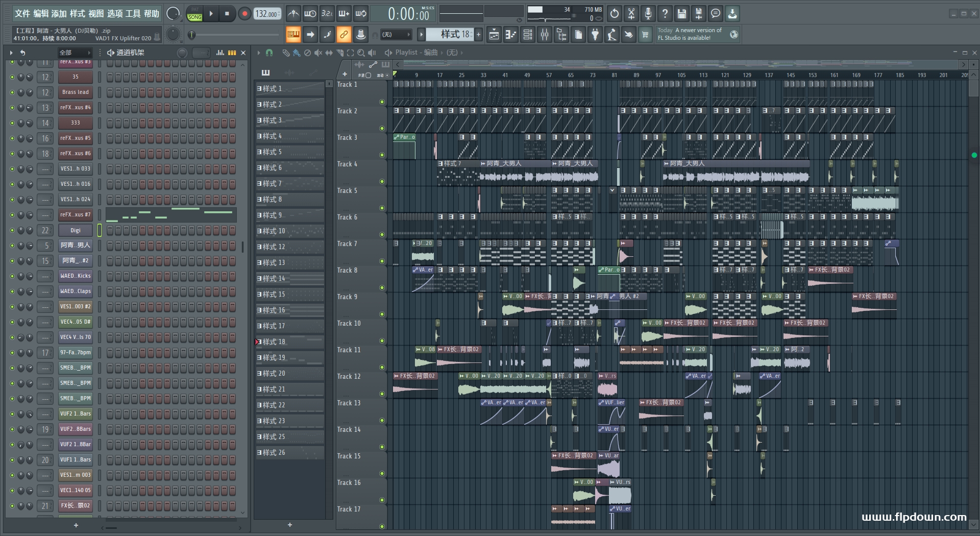Image resolution: width=980 pixels, height=536 pixels.
Task: Click 样式 18 pattern stepper arrows
Action: click(472, 35)
